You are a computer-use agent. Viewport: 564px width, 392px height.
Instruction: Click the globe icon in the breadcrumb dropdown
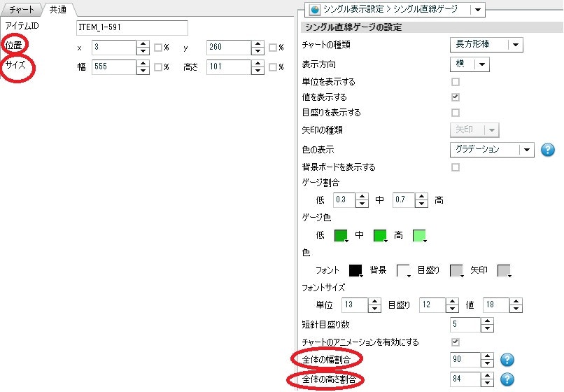315,9
